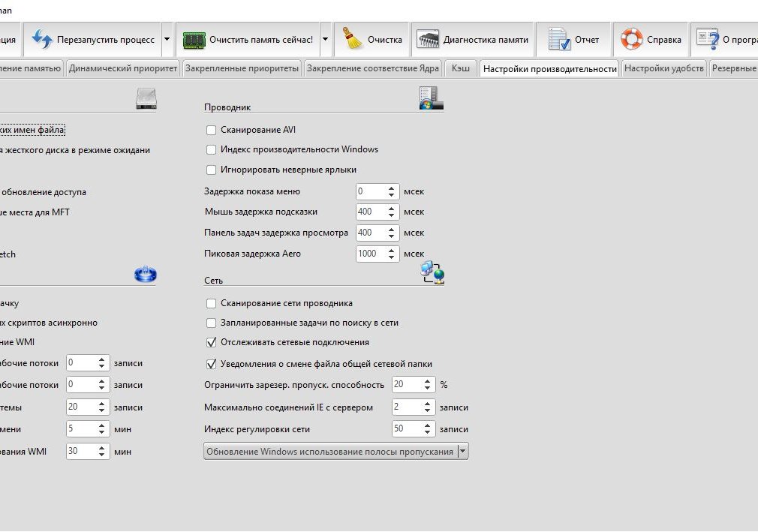
Task: Decrease Задержка показа меню with down arrow
Action: point(391,195)
